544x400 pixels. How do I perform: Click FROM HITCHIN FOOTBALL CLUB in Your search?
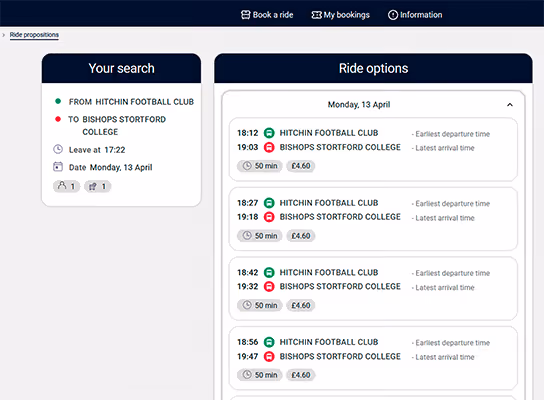[131, 102]
